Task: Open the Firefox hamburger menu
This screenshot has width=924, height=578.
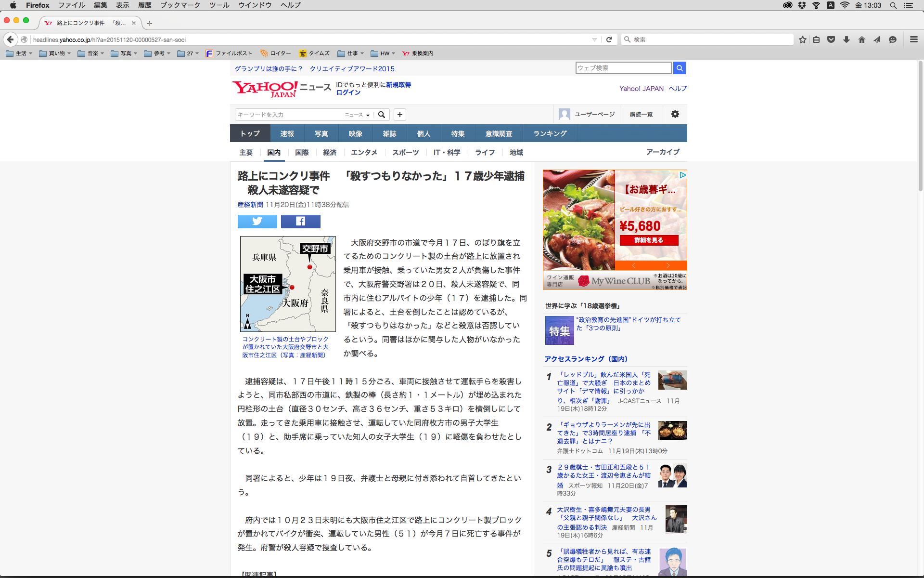Action: tap(913, 39)
